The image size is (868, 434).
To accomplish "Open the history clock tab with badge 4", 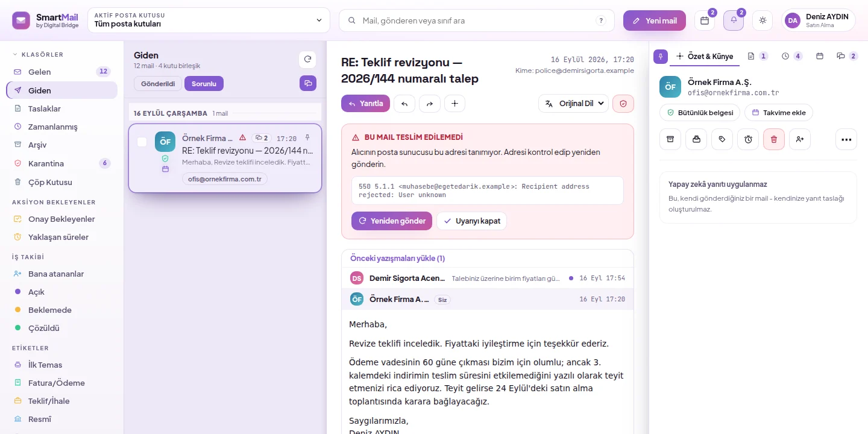I will 792,56.
